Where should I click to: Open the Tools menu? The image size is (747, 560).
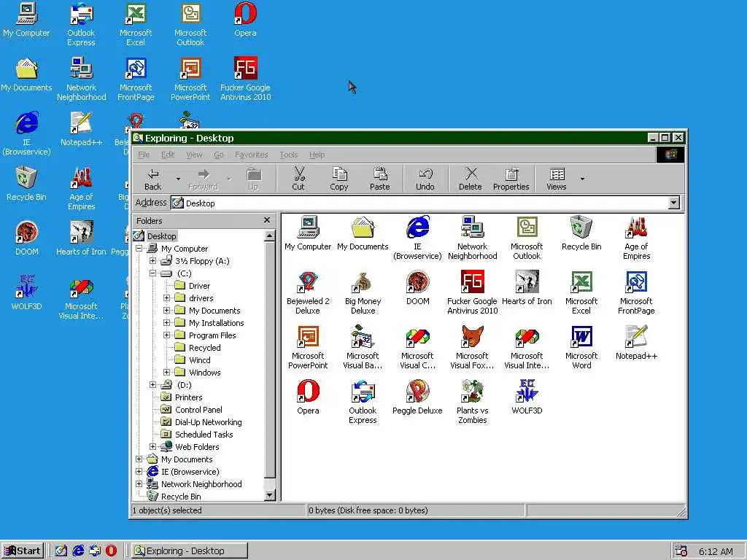pos(289,155)
